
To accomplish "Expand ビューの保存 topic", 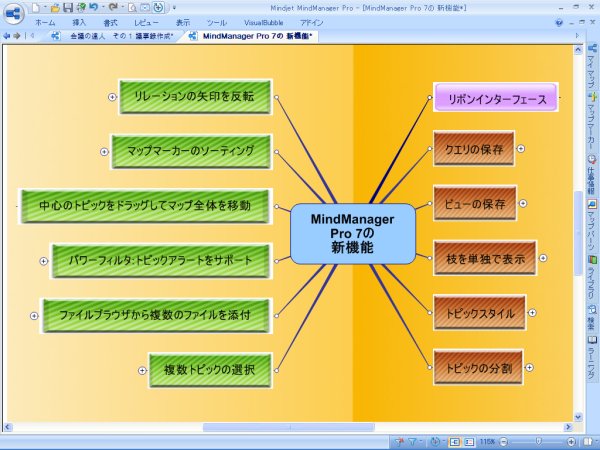I will 523,203.
